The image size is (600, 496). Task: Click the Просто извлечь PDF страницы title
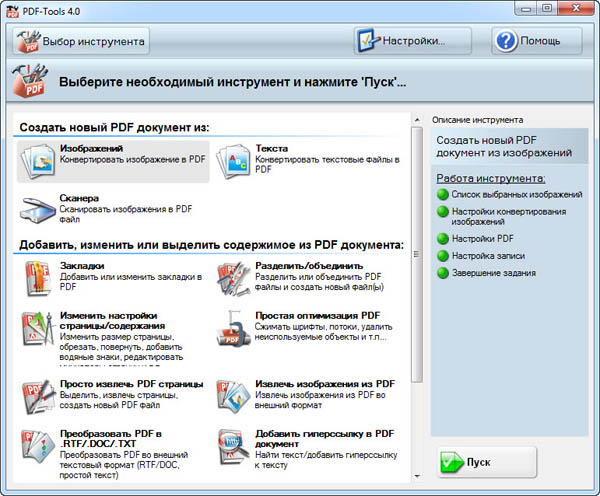point(132,384)
